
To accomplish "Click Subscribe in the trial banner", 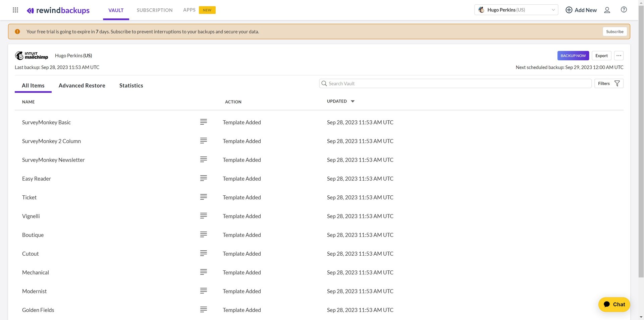I will (614, 31).
